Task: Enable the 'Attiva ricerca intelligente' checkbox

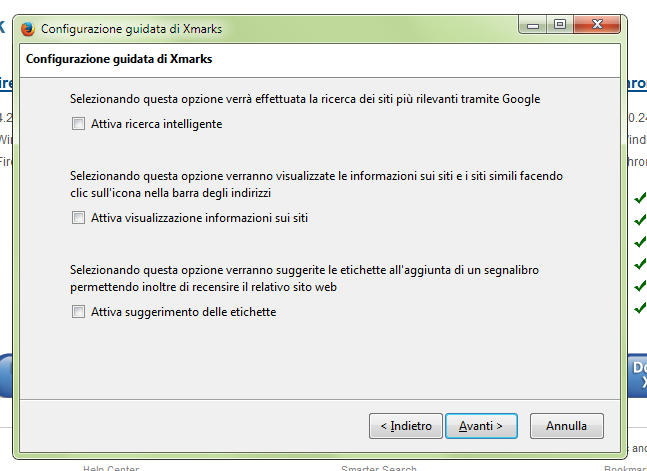Action: (x=78, y=125)
